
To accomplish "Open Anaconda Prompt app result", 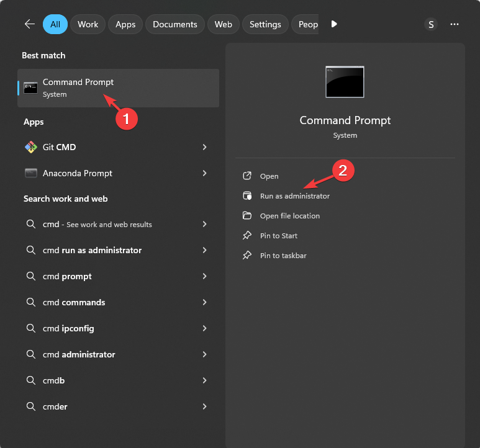I will [x=118, y=173].
